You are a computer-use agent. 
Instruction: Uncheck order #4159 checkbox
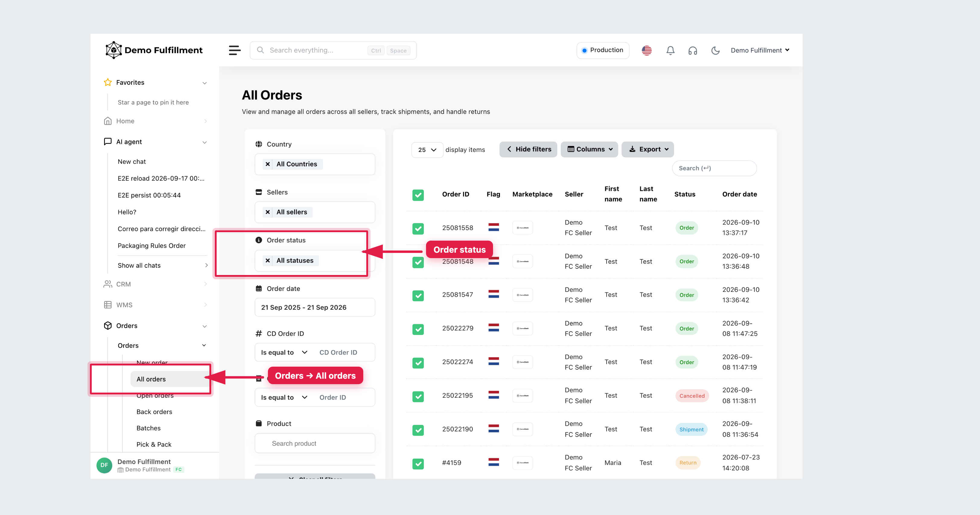pyautogui.click(x=418, y=464)
